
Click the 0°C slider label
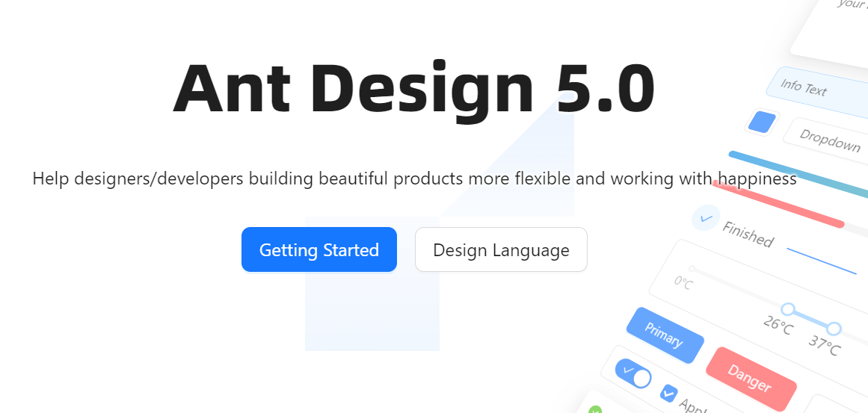683,282
